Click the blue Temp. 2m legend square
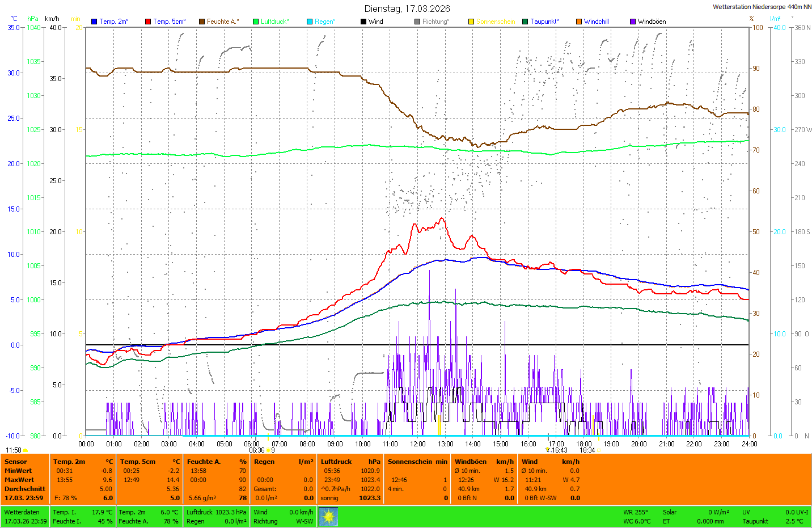Screen dimensions: 812x528 (x=94, y=22)
